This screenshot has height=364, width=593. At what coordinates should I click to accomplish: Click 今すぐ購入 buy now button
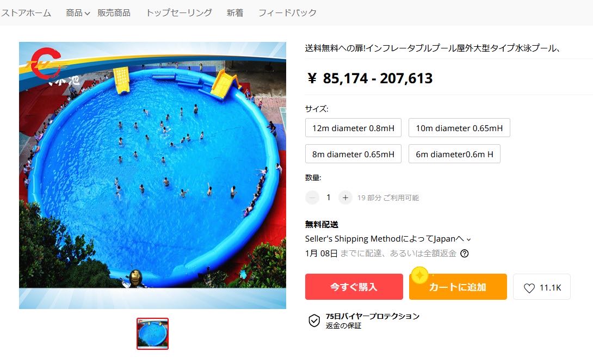click(x=354, y=287)
